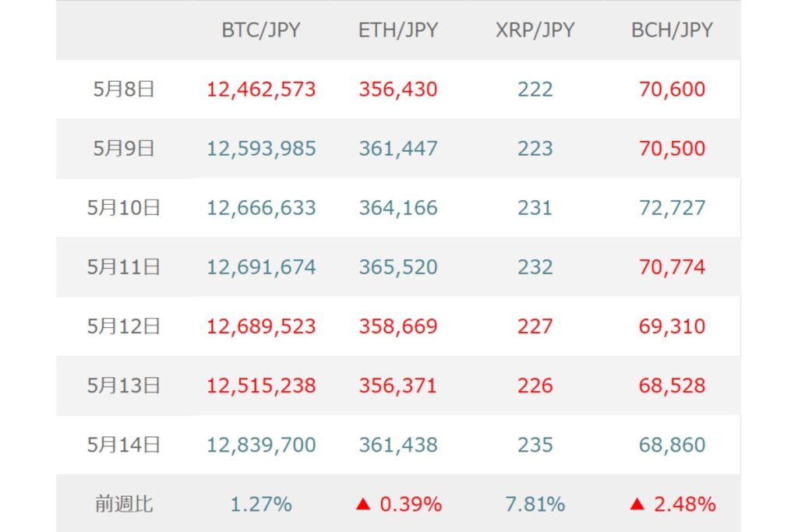Click BTC price 12,593,985

pos(261,149)
